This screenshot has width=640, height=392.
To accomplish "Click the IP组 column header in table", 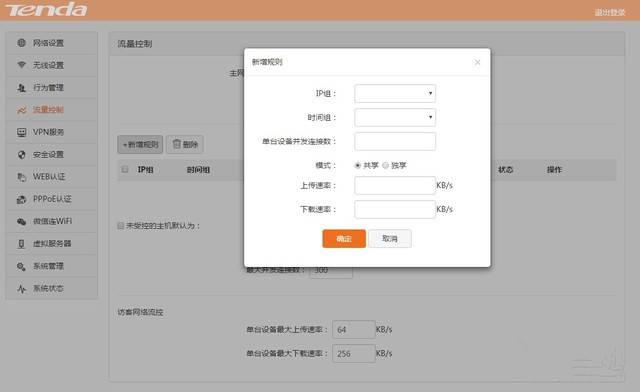I will [x=145, y=169].
